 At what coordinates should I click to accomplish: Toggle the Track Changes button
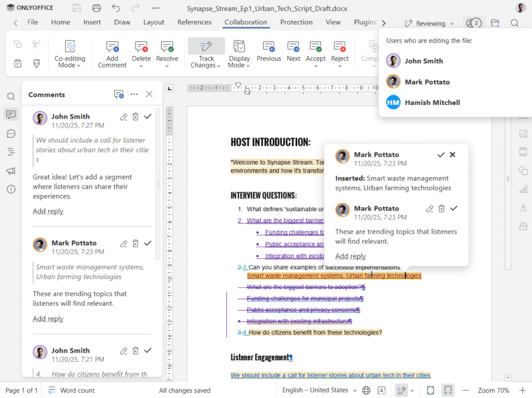(x=206, y=47)
